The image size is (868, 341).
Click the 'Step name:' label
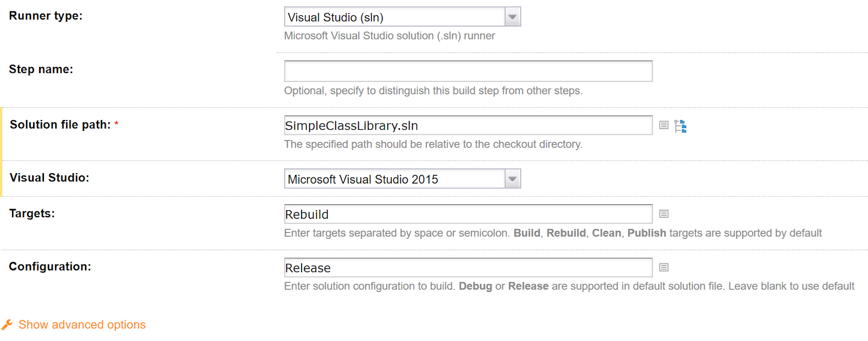point(41,70)
